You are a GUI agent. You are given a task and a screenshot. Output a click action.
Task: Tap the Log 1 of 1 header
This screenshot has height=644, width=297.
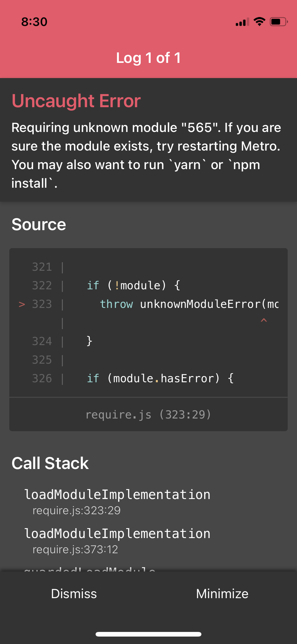coord(148,58)
